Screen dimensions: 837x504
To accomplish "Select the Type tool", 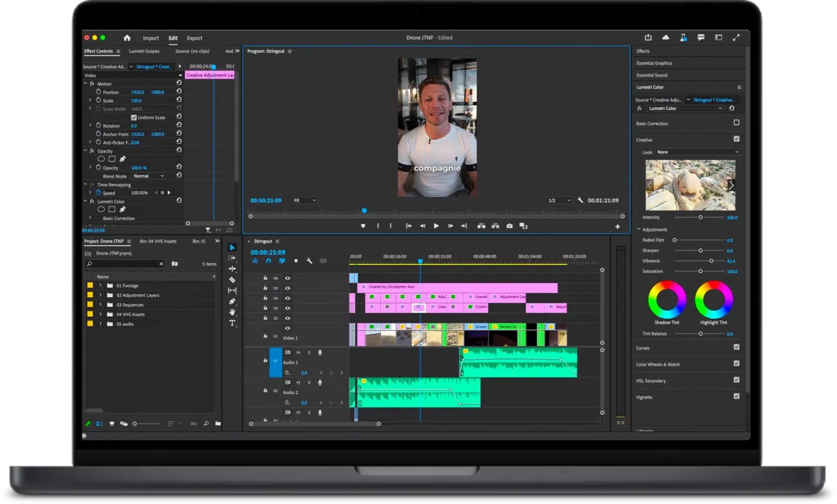I will 232,323.
